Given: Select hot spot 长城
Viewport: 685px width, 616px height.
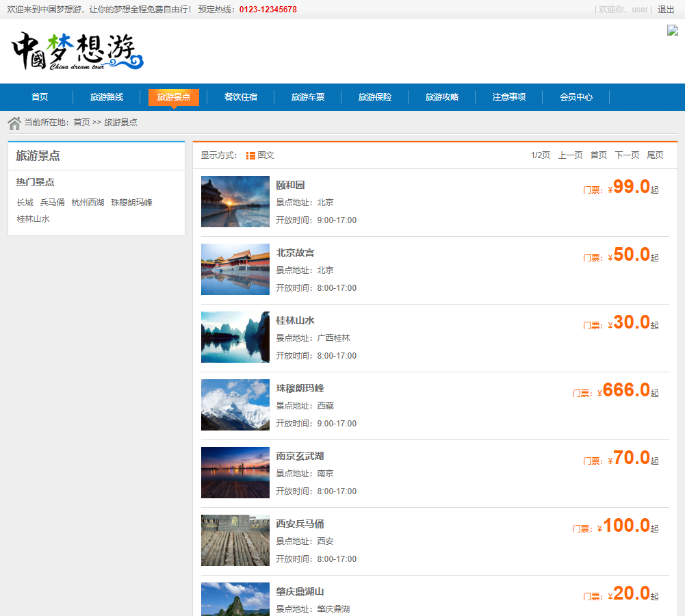Looking at the screenshot, I should 25,203.
